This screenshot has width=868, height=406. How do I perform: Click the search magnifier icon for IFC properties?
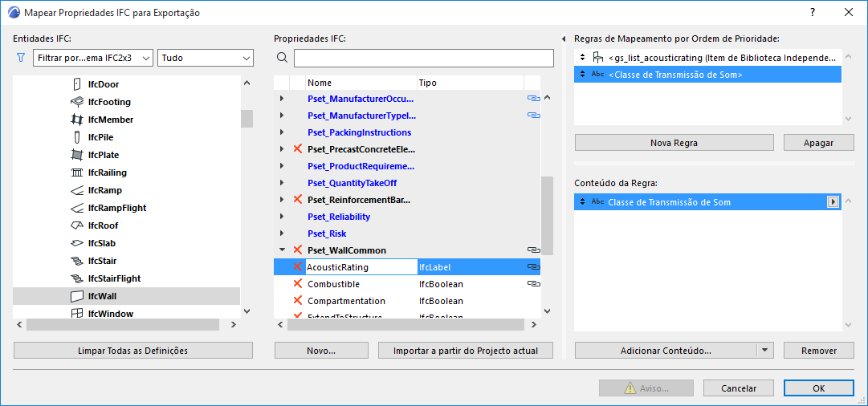[282, 58]
